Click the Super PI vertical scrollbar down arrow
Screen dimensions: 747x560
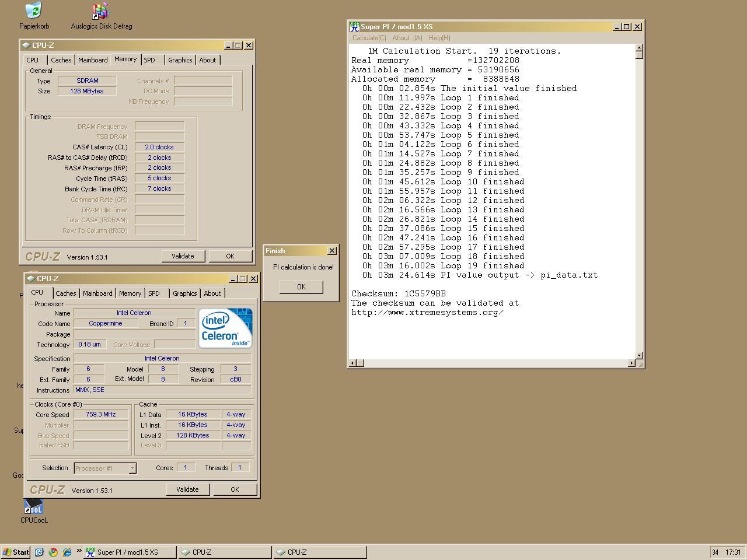639,355
